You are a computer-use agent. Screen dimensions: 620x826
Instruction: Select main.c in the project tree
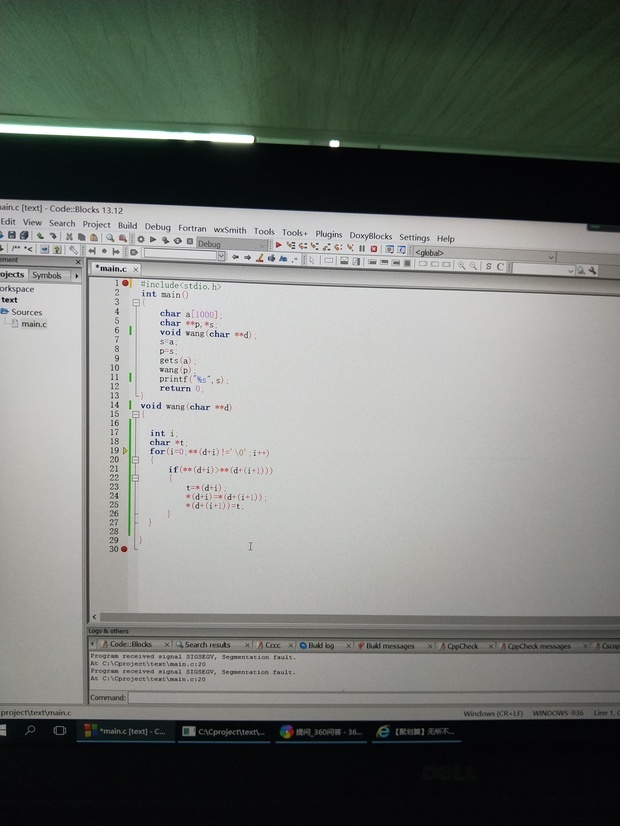point(33,324)
